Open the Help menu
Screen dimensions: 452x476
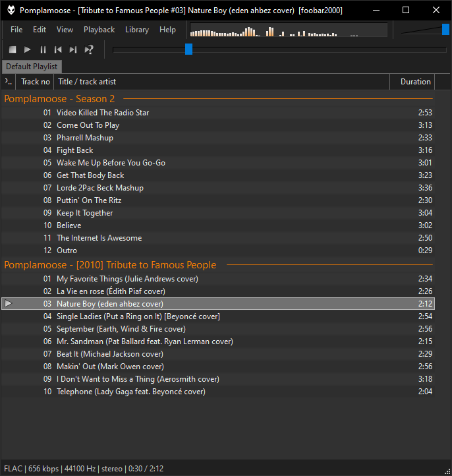[167, 30]
